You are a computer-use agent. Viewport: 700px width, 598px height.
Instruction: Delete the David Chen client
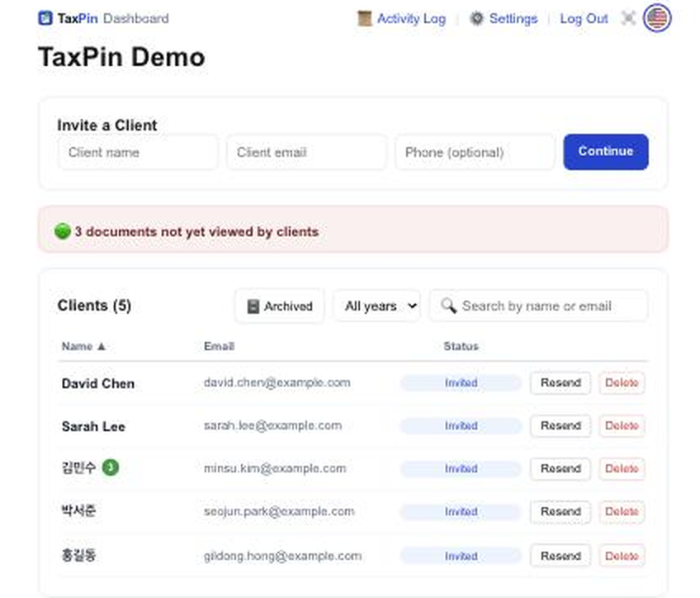point(622,382)
